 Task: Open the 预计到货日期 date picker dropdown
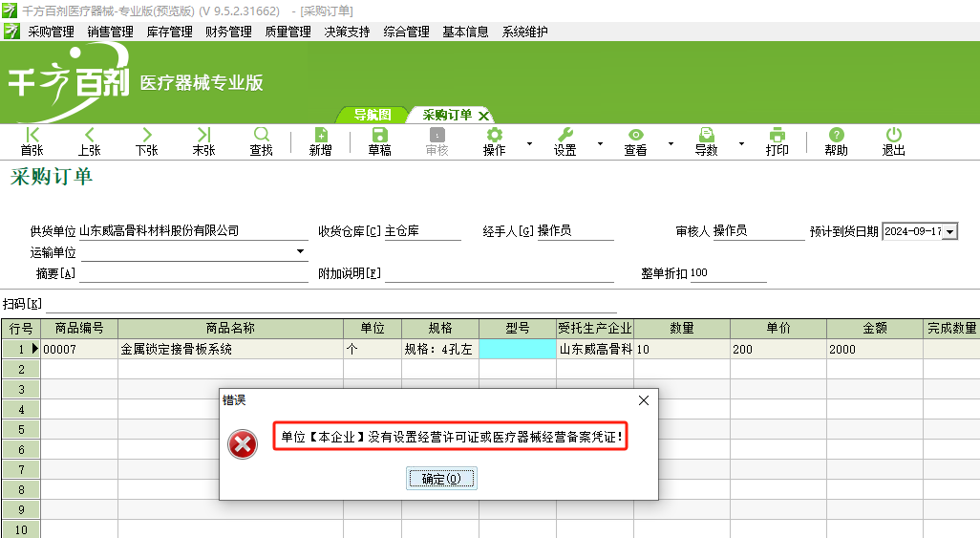(x=949, y=231)
